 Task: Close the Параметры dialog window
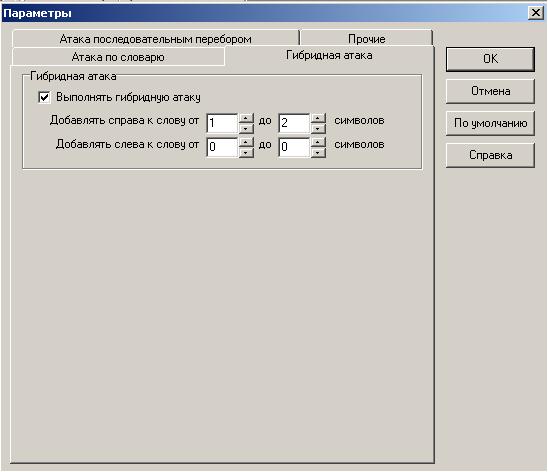(x=535, y=13)
